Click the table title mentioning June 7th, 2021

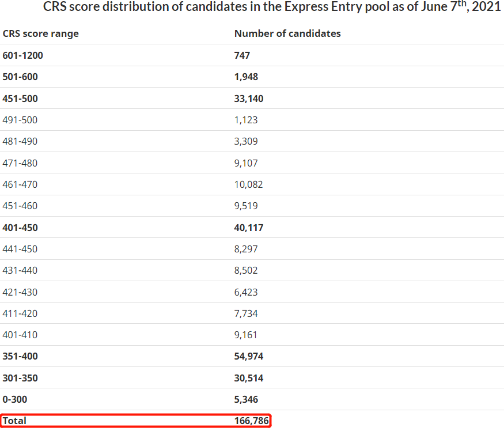[272, 7]
